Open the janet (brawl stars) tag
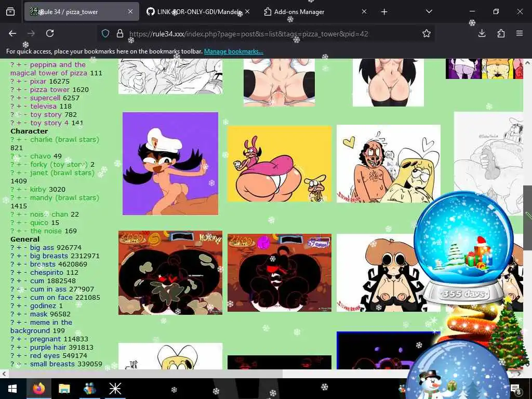This screenshot has width=532, height=399. point(62,172)
